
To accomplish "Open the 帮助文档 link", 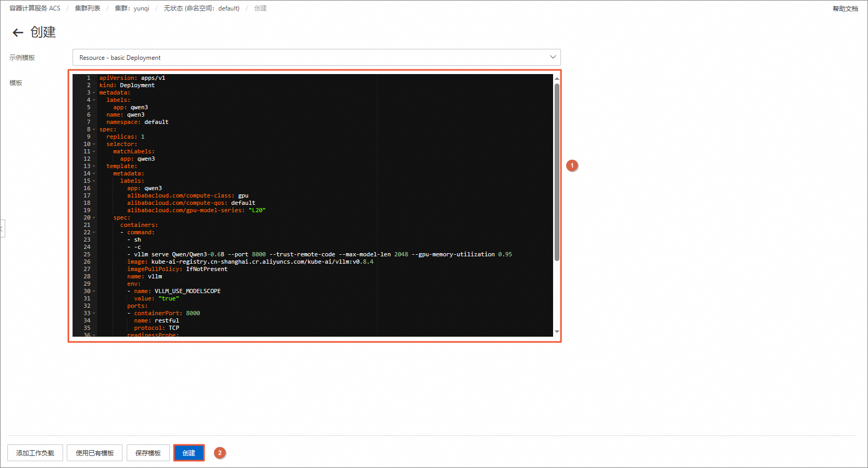I will (845, 9).
